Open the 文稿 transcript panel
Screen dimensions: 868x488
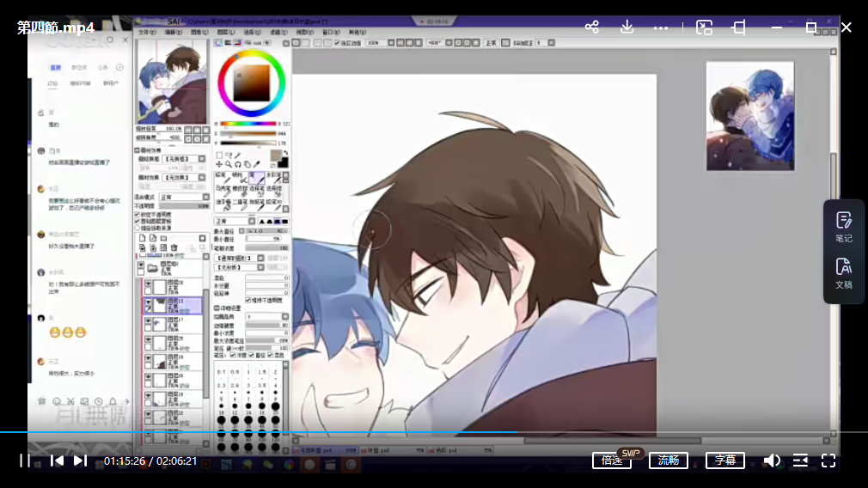[844, 273]
